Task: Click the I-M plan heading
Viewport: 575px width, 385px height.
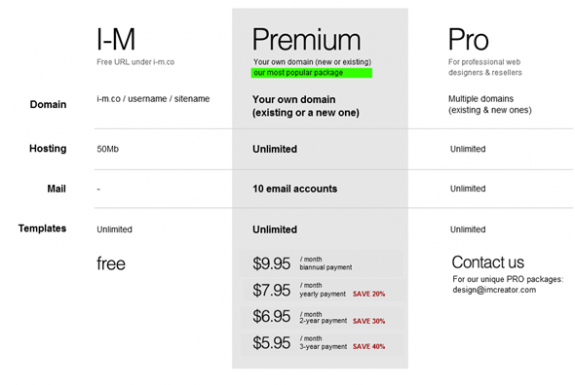Action: point(116,39)
